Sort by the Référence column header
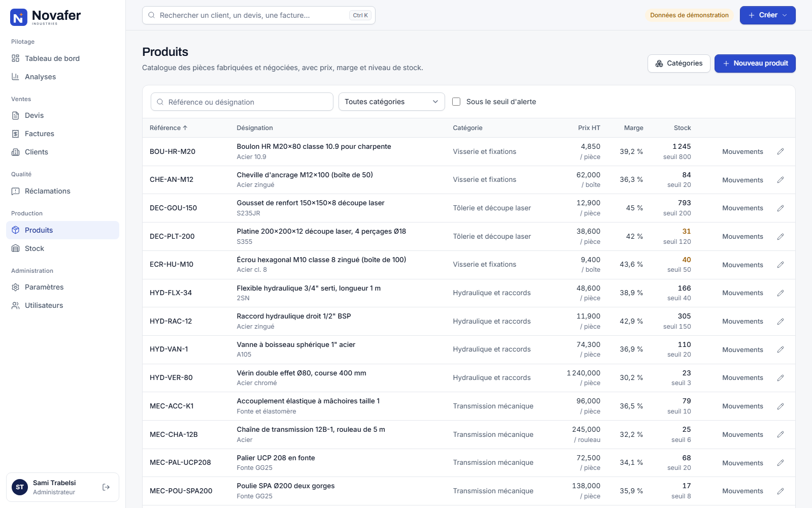812x508 pixels. 168,128
